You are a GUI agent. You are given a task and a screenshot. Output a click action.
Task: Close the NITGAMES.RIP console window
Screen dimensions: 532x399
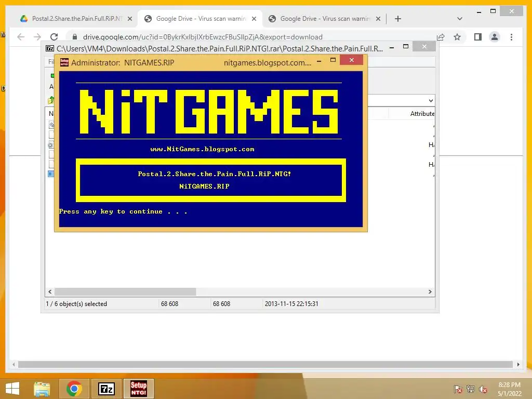pos(352,60)
